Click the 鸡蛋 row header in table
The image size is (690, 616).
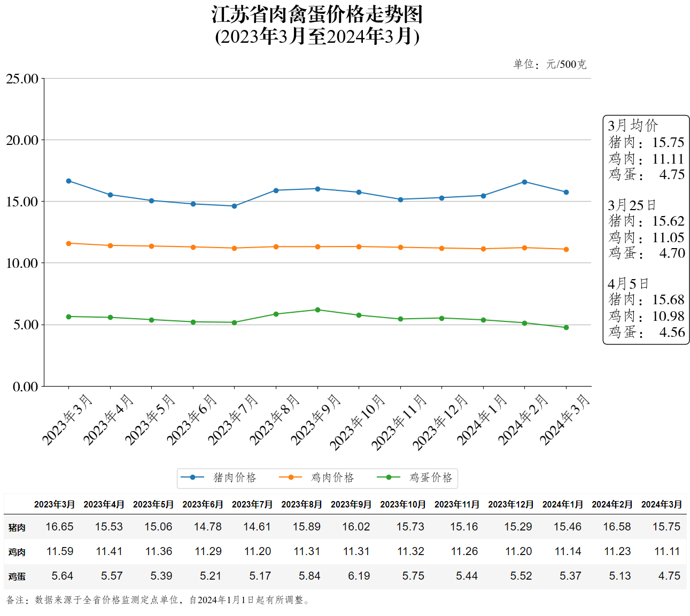pyautogui.click(x=17, y=576)
